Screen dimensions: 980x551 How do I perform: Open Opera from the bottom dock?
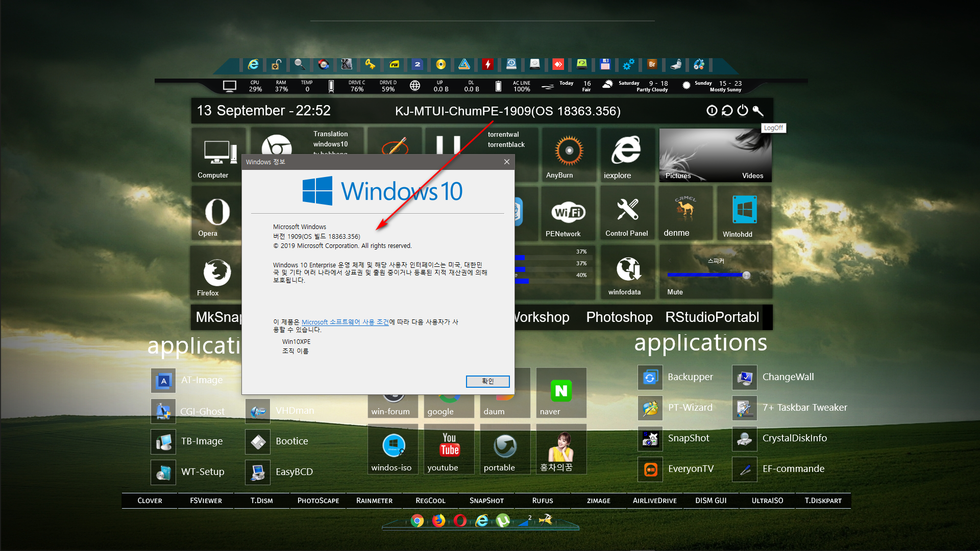pyautogui.click(x=460, y=521)
